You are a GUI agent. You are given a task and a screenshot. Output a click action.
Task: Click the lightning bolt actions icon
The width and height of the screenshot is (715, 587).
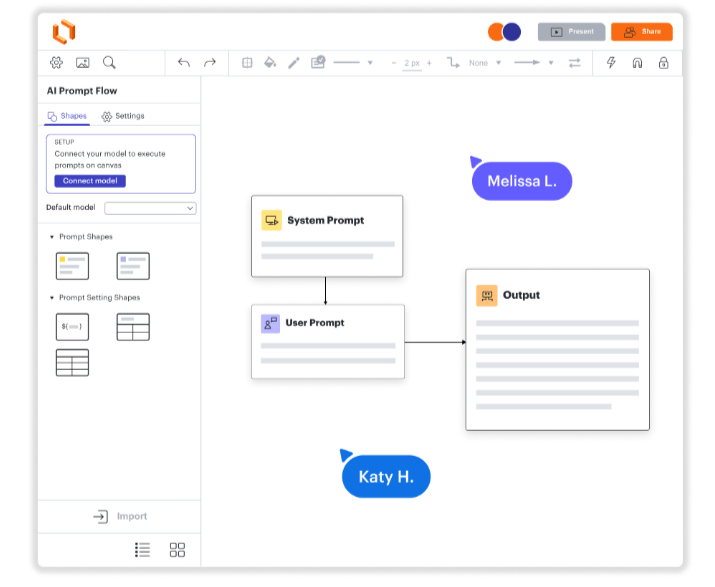(611, 62)
